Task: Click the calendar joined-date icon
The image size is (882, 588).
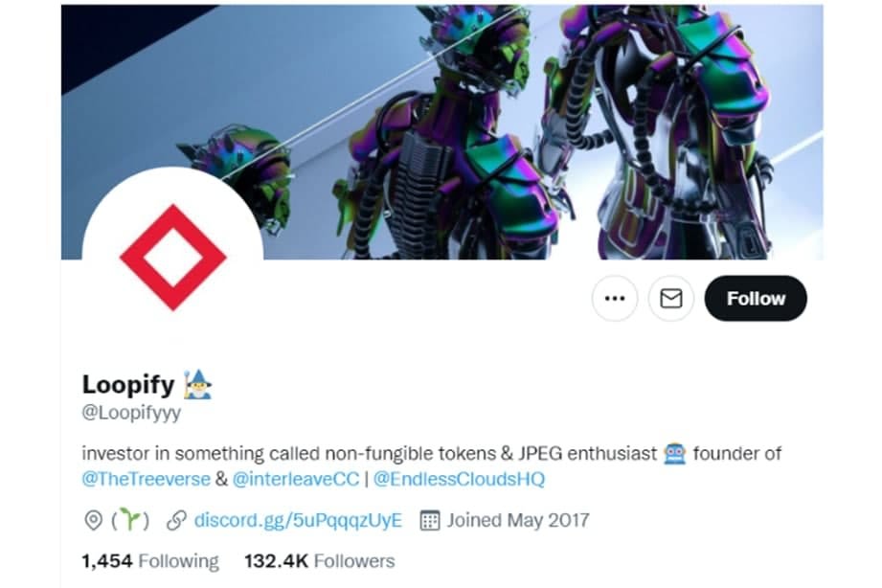Action: coord(430,520)
